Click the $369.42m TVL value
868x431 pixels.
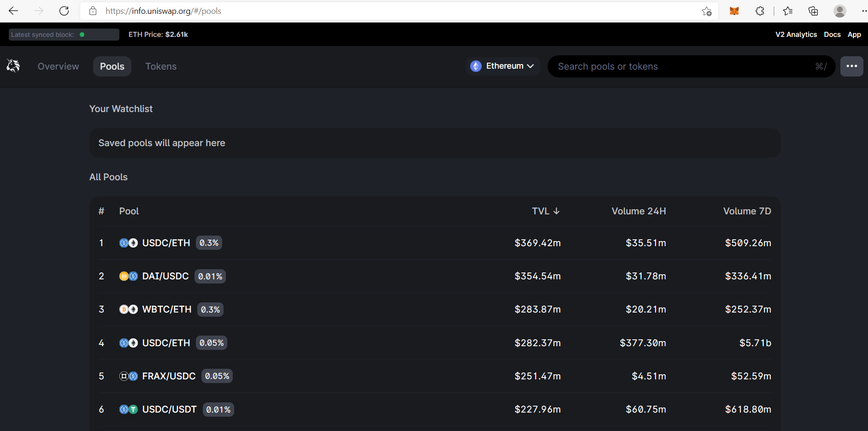[537, 243]
